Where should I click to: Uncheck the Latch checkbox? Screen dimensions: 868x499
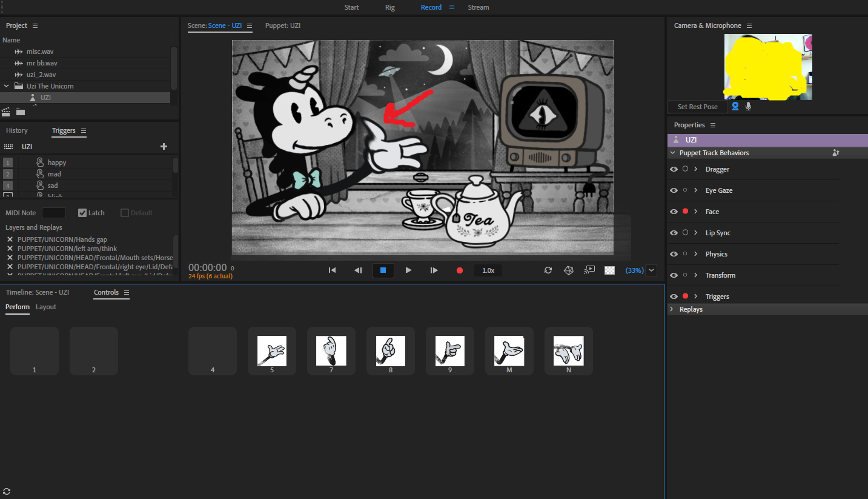(x=82, y=213)
